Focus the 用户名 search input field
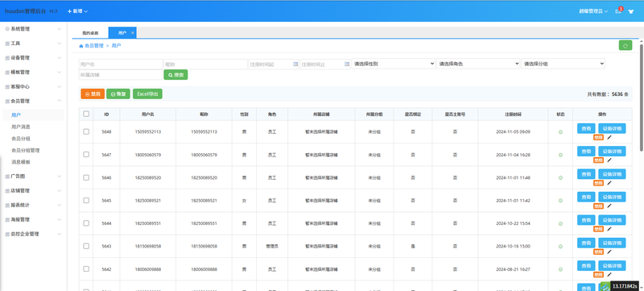644x291 pixels. [x=121, y=64]
